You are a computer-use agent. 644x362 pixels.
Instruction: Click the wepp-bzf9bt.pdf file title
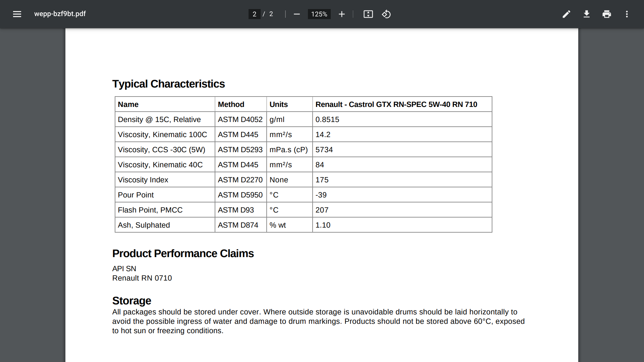60,14
